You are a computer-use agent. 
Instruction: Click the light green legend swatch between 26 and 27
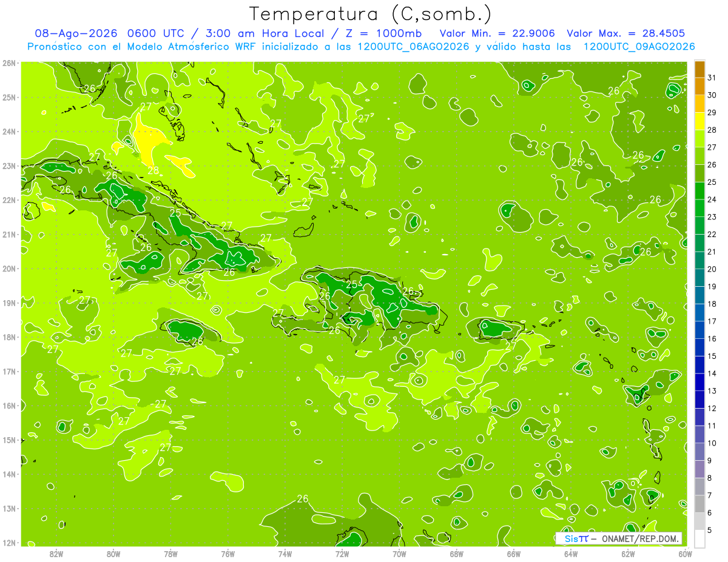coord(699,156)
